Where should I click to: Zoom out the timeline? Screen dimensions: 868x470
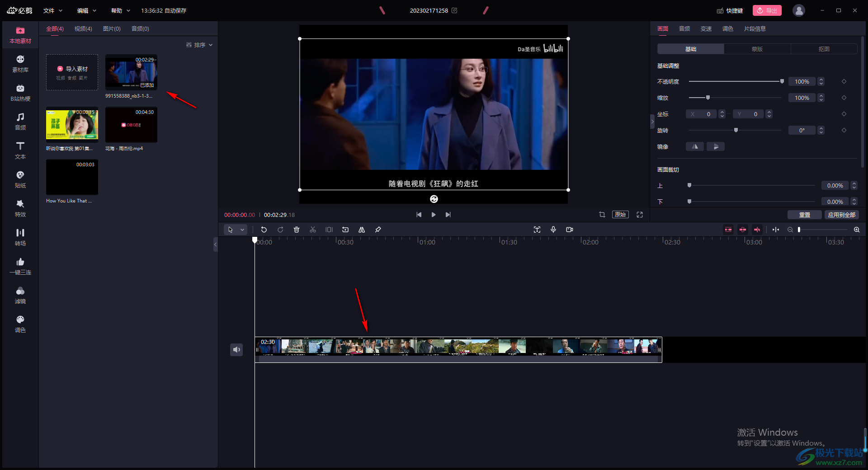[x=790, y=230]
